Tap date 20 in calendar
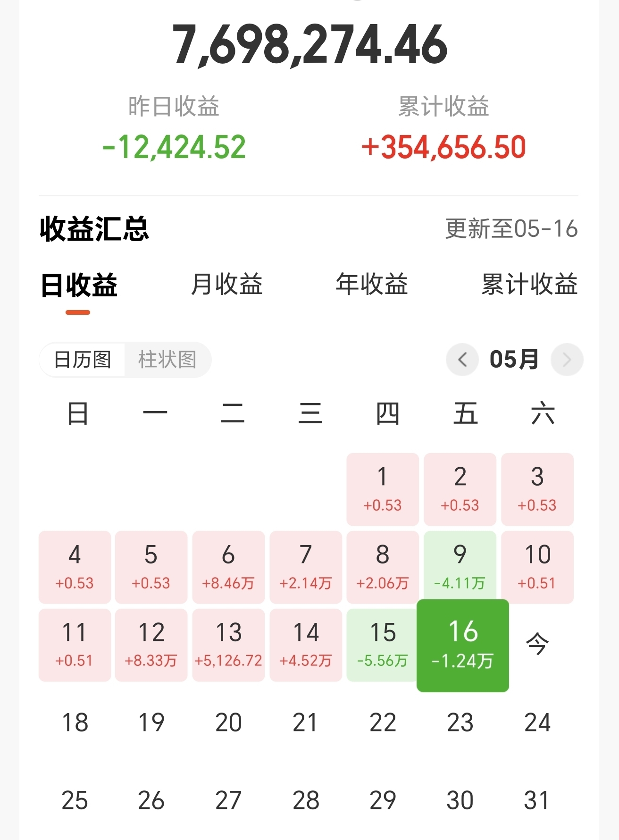The height and width of the screenshot is (840, 619). coord(228,722)
